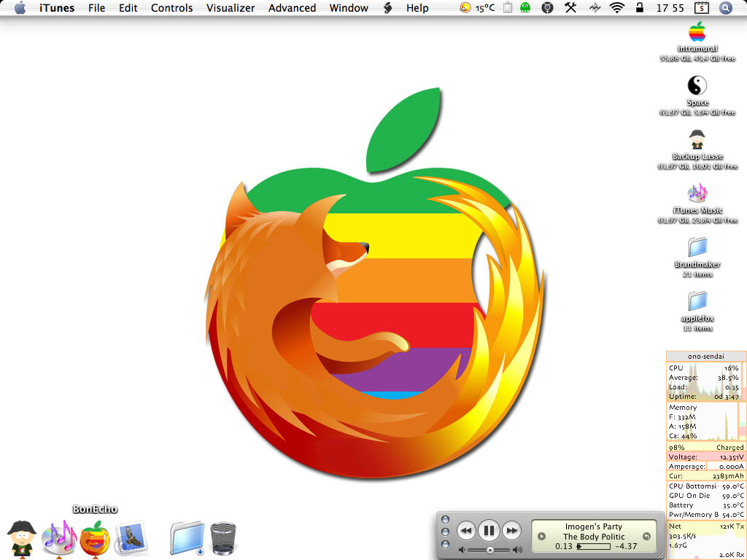Click top window button of mini player

click(446, 519)
